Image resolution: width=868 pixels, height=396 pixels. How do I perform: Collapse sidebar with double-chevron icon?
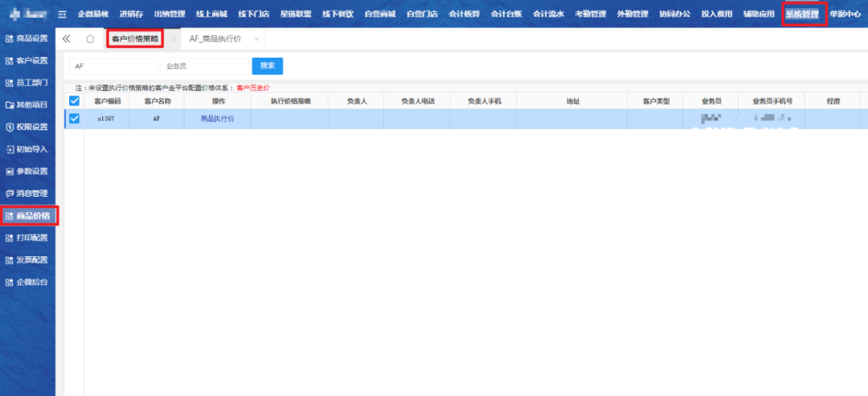pyautogui.click(x=67, y=39)
